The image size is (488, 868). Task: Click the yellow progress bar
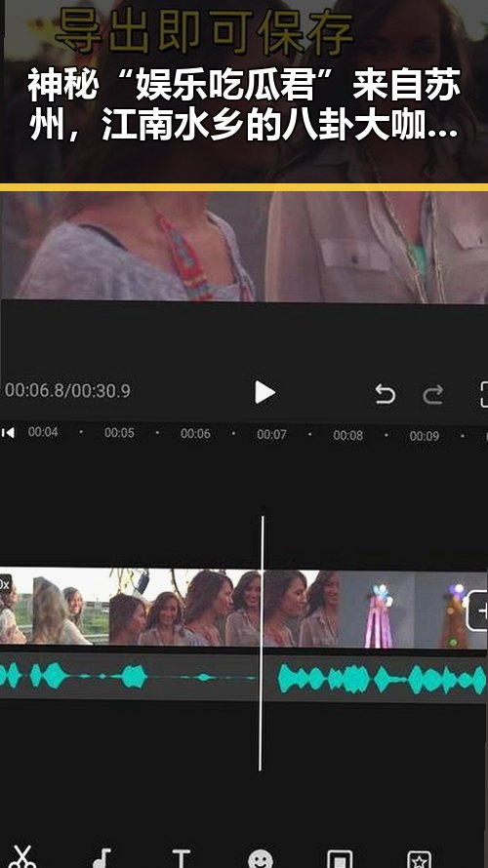tap(244, 187)
